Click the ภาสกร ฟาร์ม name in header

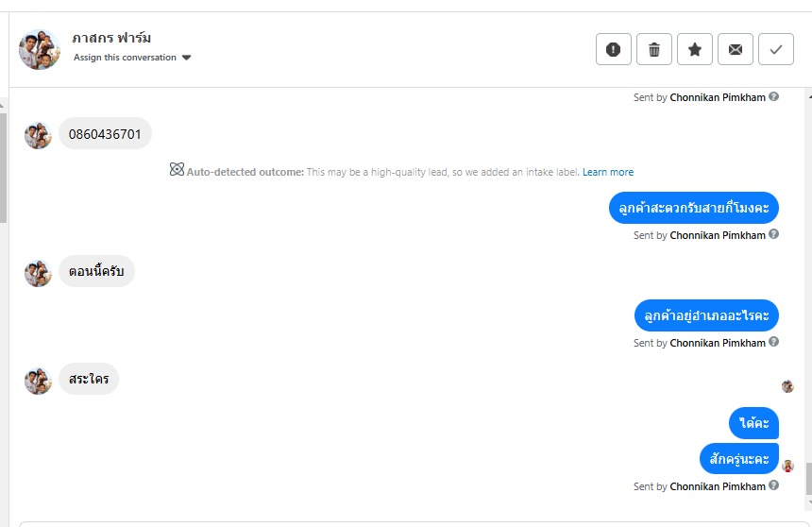coord(111,38)
